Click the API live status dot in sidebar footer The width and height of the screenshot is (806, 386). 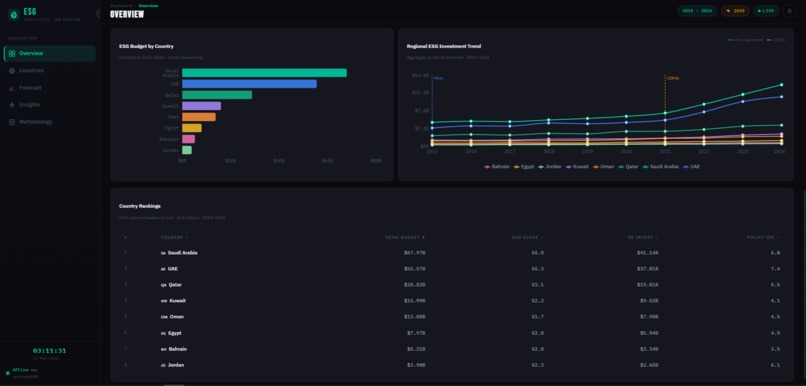8,373
